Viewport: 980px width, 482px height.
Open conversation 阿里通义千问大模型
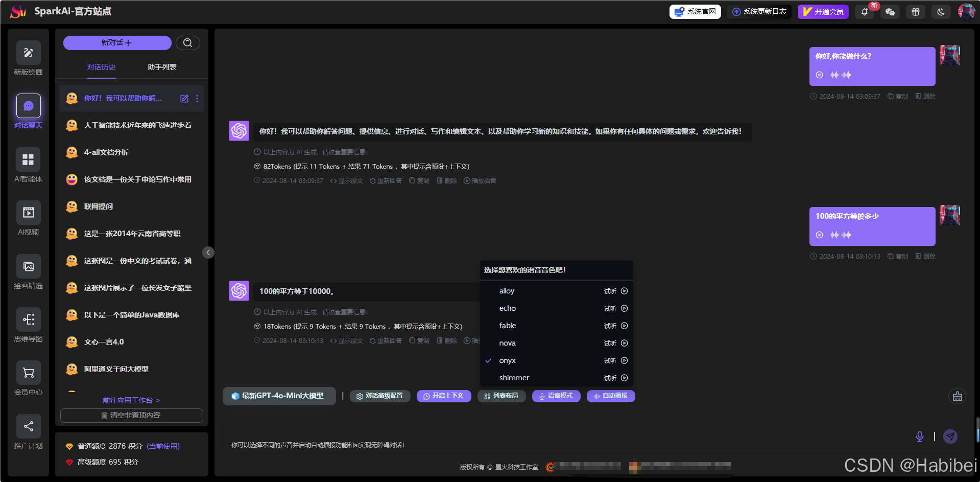(132, 369)
